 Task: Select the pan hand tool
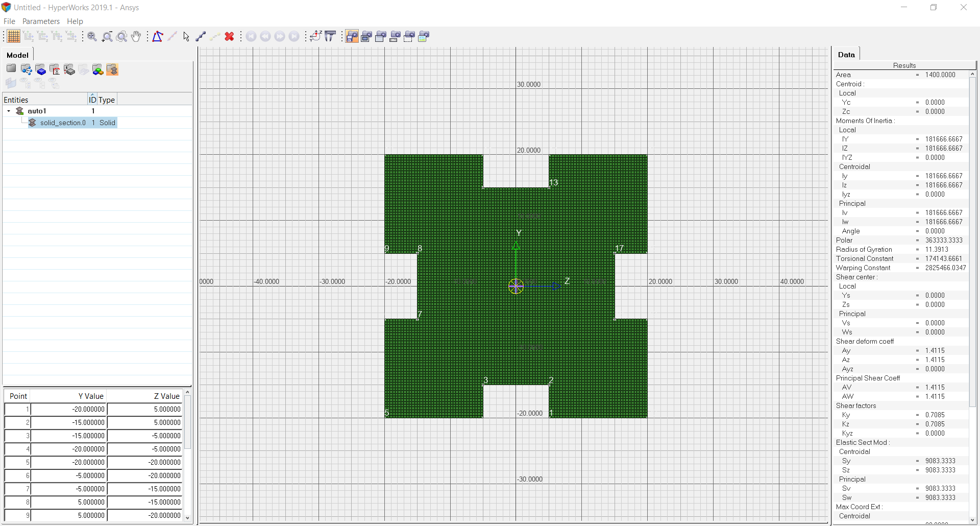(136, 36)
